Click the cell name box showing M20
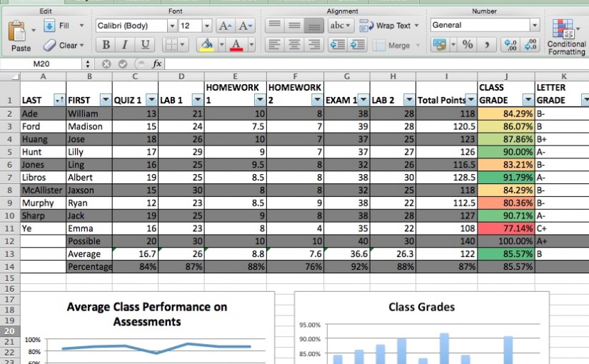This screenshot has width=589, height=364. pyautogui.click(x=44, y=64)
